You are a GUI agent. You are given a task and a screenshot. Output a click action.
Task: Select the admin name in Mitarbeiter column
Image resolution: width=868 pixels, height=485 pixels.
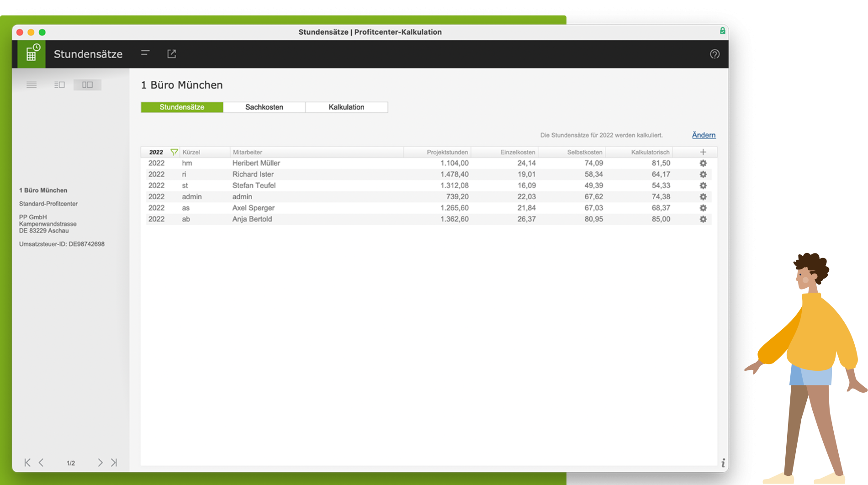[242, 197]
